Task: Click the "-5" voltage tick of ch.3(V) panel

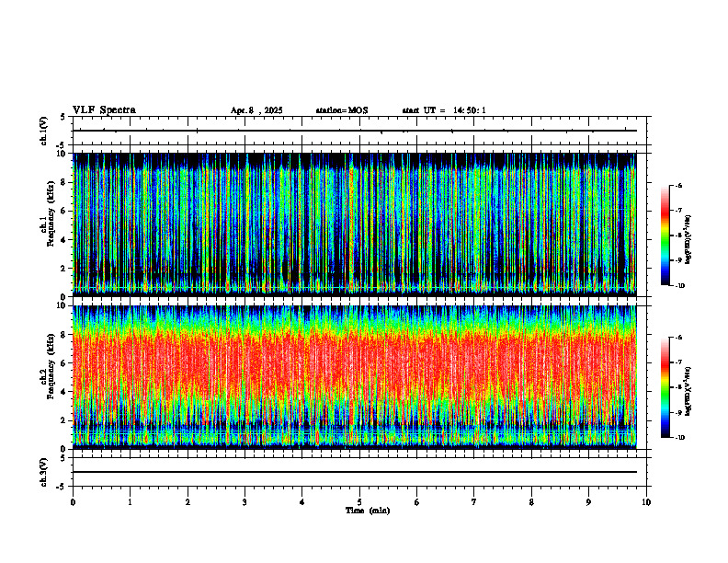Action: (x=62, y=486)
